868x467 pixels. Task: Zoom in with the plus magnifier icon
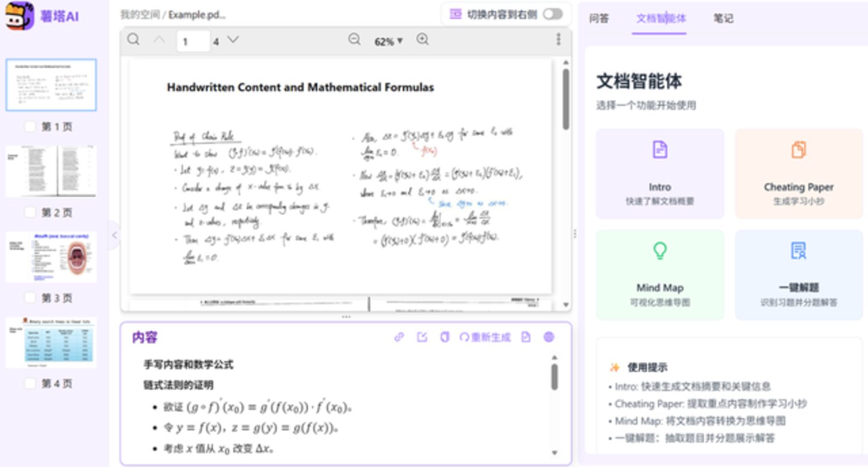tap(423, 40)
